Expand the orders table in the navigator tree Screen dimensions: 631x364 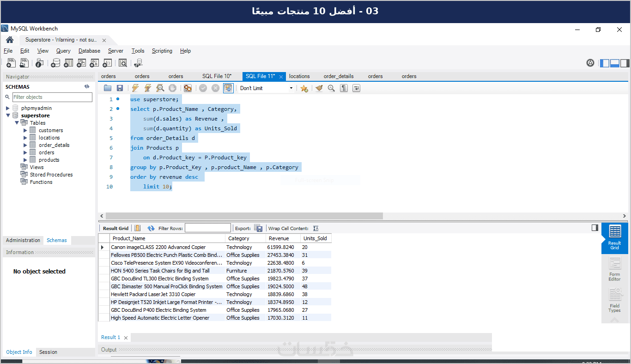coord(25,152)
